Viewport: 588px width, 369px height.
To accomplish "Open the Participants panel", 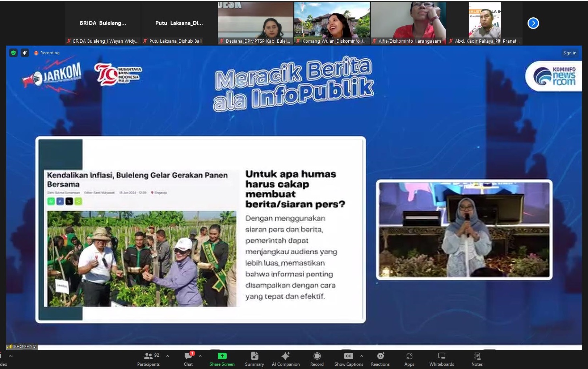I will click(x=148, y=359).
